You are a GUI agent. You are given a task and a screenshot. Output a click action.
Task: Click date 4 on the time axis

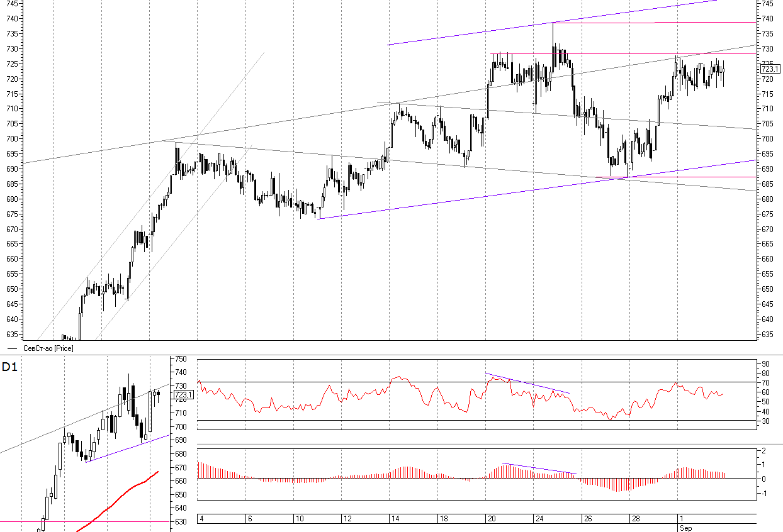201,519
